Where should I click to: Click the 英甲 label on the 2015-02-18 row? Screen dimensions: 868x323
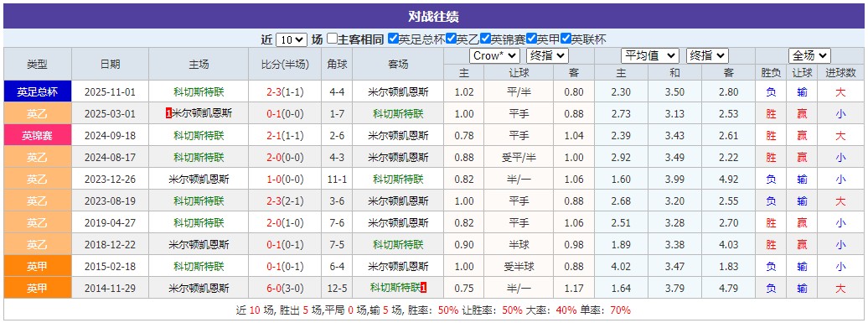click(37, 267)
